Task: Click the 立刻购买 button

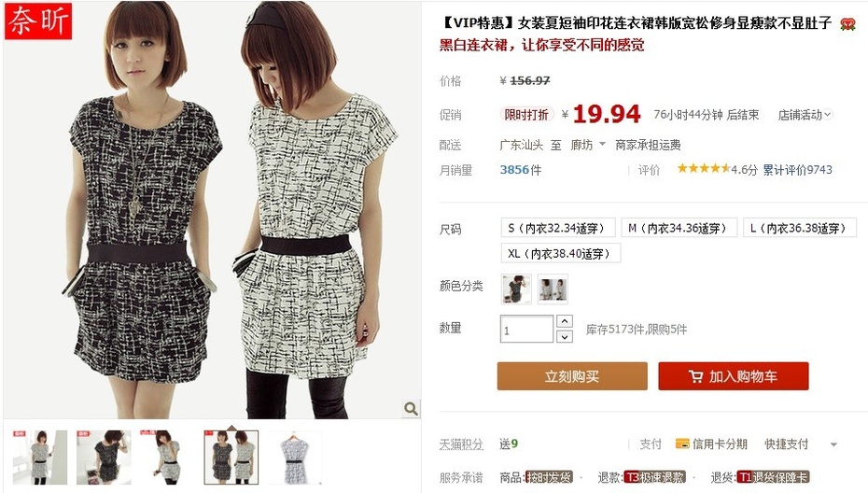Action: (572, 376)
